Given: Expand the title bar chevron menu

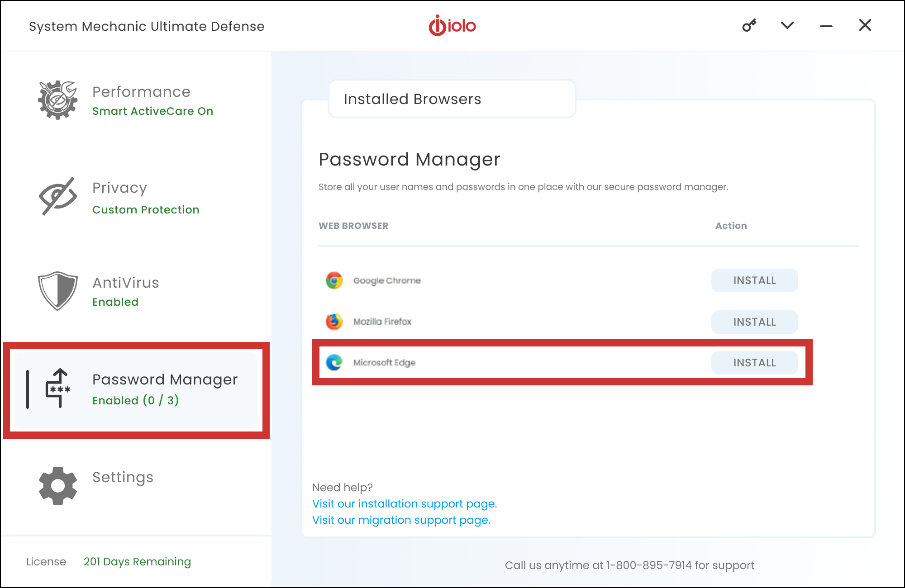Looking at the screenshot, I should [787, 25].
